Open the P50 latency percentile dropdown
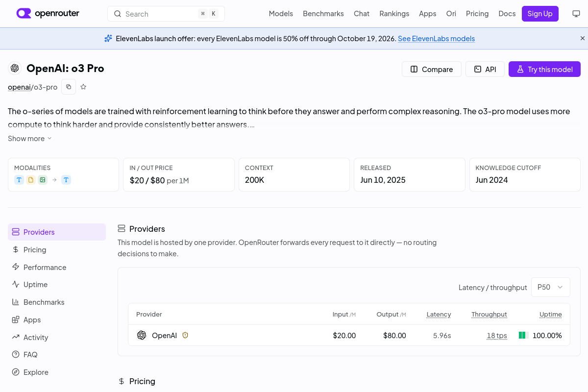Image resolution: width=588 pixels, height=392 pixels. pos(551,287)
